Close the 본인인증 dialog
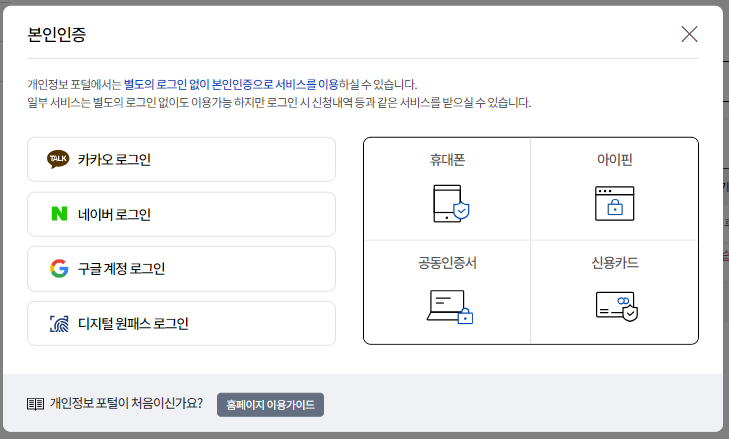The height and width of the screenshot is (439, 729). click(689, 34)
